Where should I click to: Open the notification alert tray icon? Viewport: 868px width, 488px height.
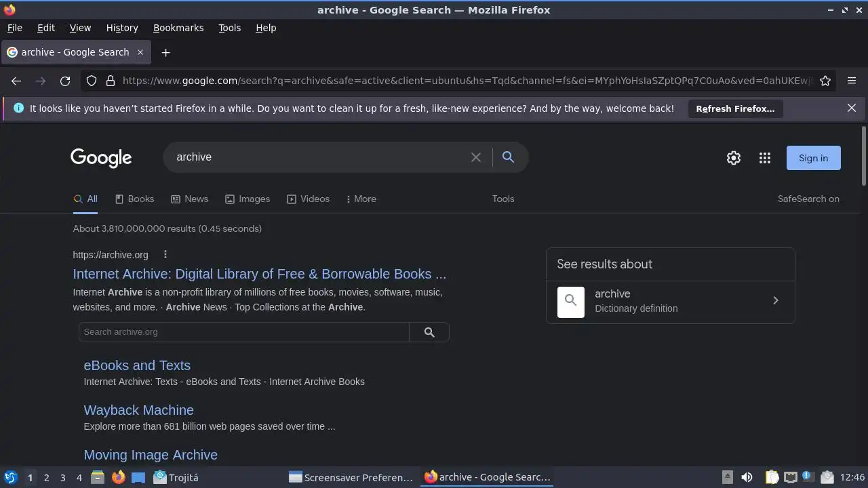click(x=807, y=477)
